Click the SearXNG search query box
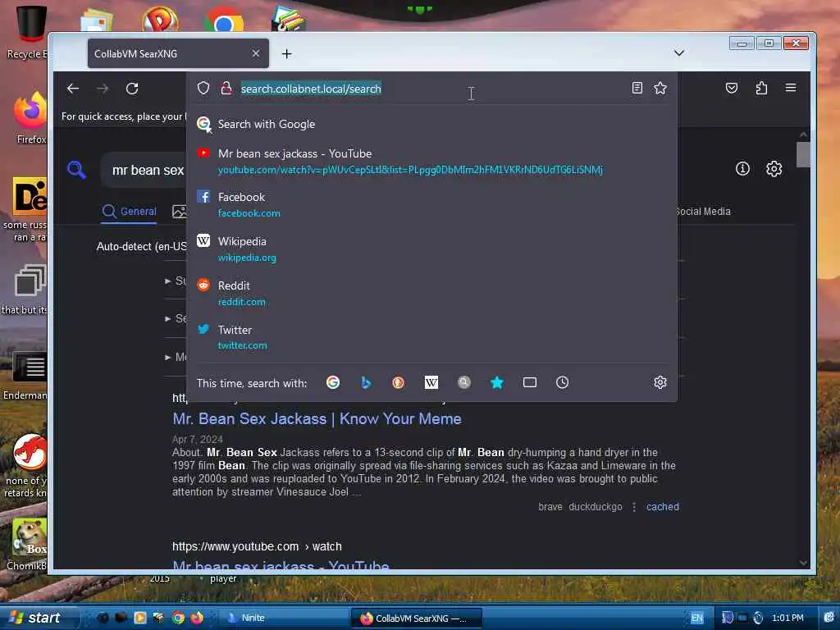The image size is (840, 630). coord(148,171)
